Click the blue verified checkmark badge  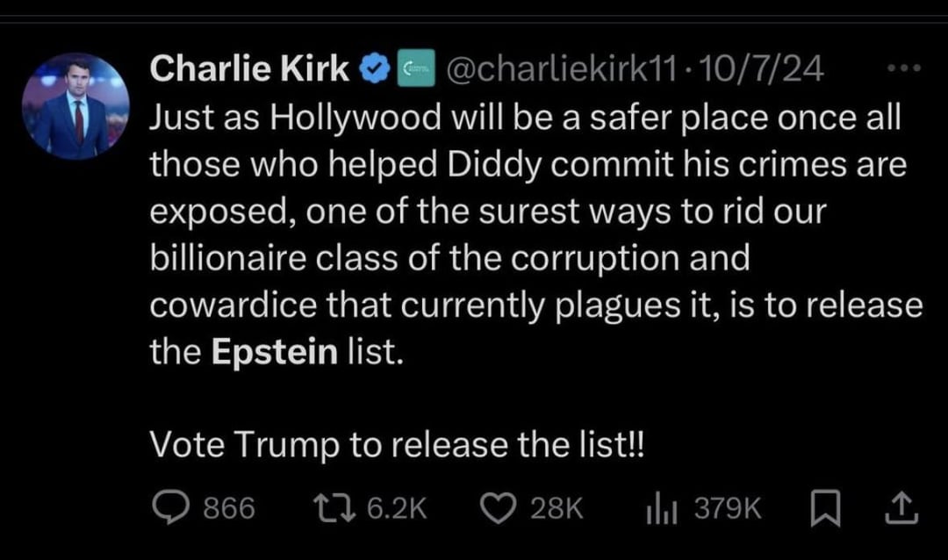click(375, 68)
